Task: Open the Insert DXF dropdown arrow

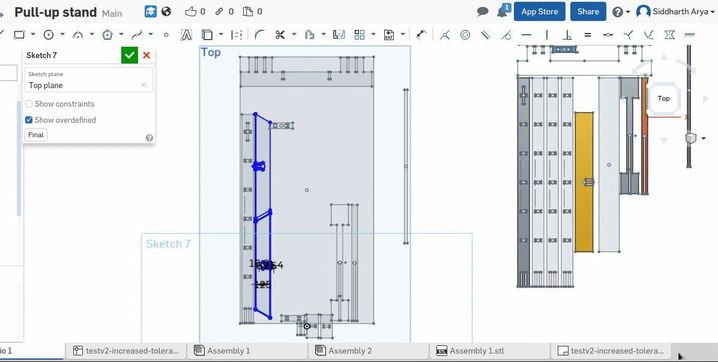Action: pos(403,35)
